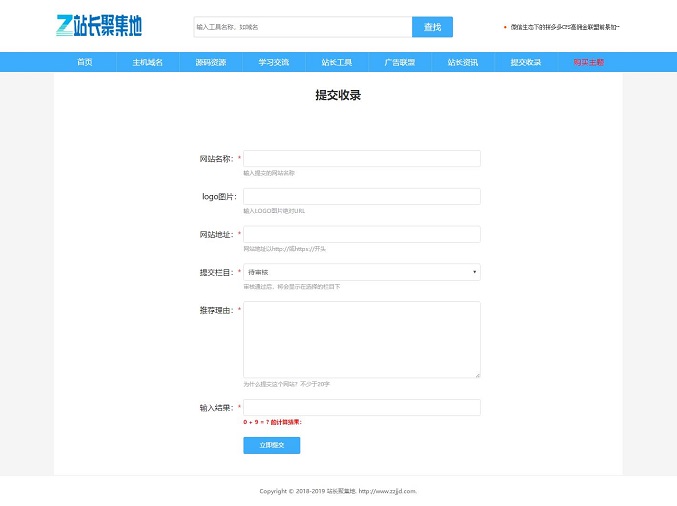Viewport: 677px width, 506px height.
Task: Select 学习交流 in the navigation bar
Action: (273, 62)
